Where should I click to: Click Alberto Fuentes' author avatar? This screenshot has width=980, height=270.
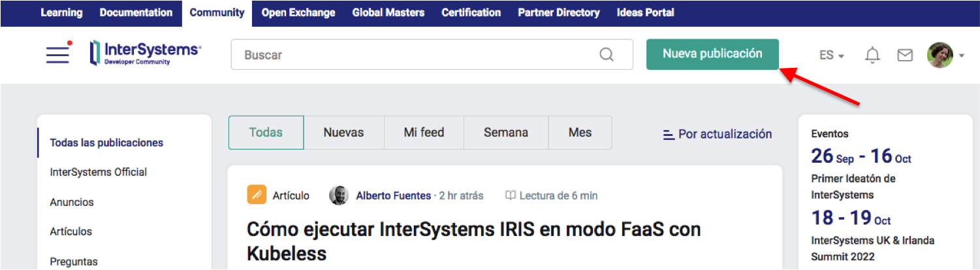[x=338, y=195]
